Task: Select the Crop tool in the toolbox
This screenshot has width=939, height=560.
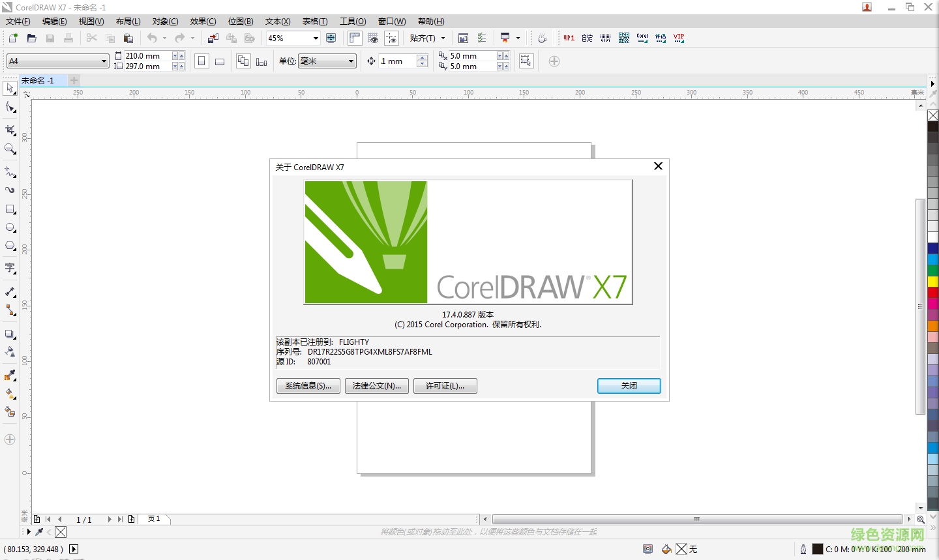Action: click(x=10, y=130)
